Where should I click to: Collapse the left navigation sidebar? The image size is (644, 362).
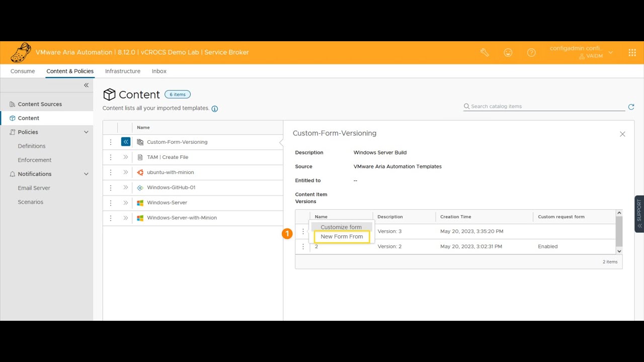click(86, 85)
